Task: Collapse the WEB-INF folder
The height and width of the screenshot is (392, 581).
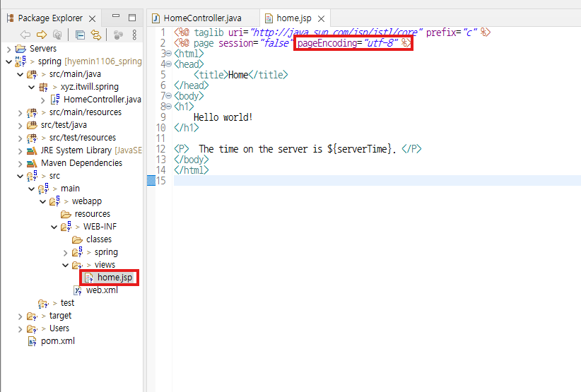Action: tap(54, 227)
